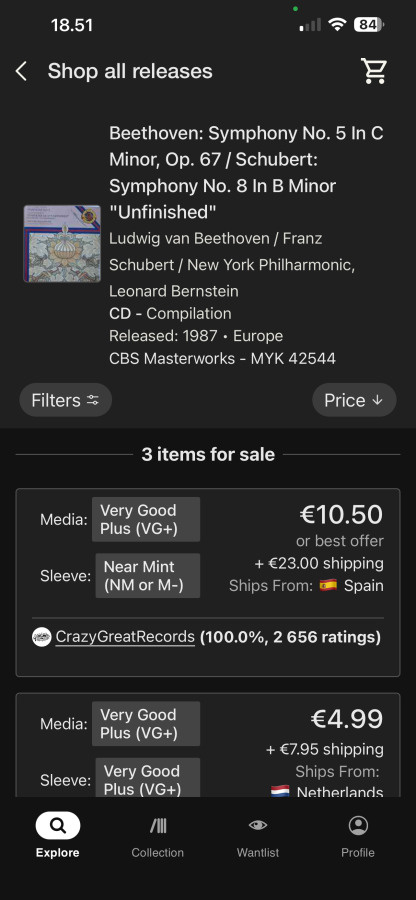Tap the Near Mint sleeve condition badge
This screenshot has height=900, width=416.
point(147,576)
